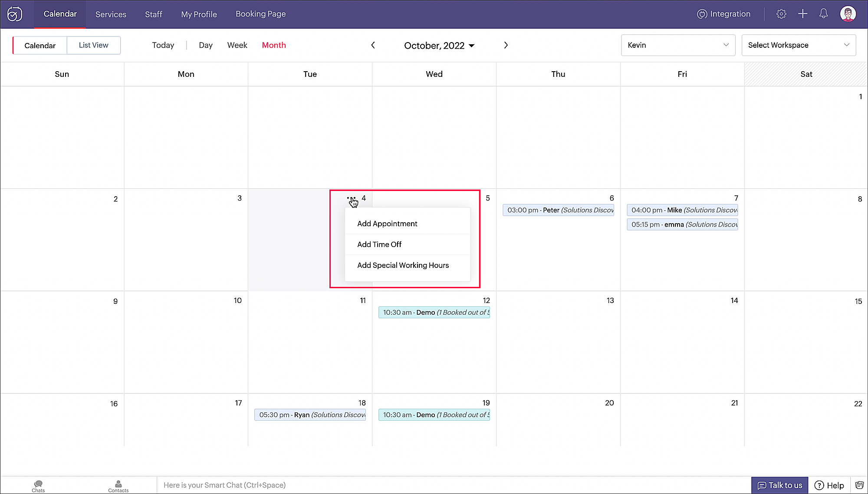Click the Talk to us button
Viewport: 868px width, 494px height.
pyautogui.click(x=780, y=485)
